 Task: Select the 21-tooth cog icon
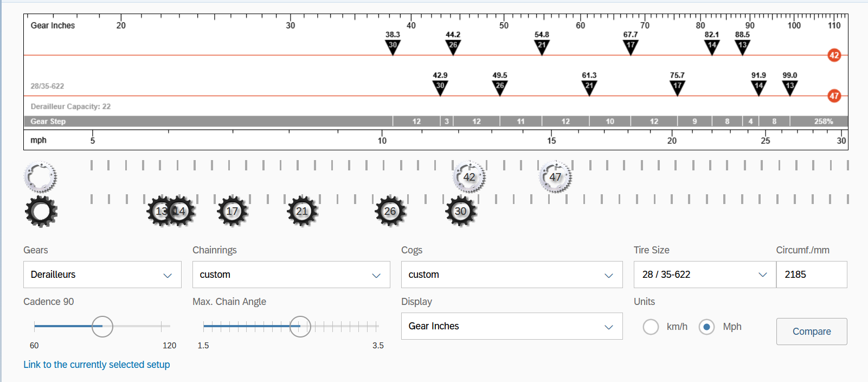(x=302, y=211)
